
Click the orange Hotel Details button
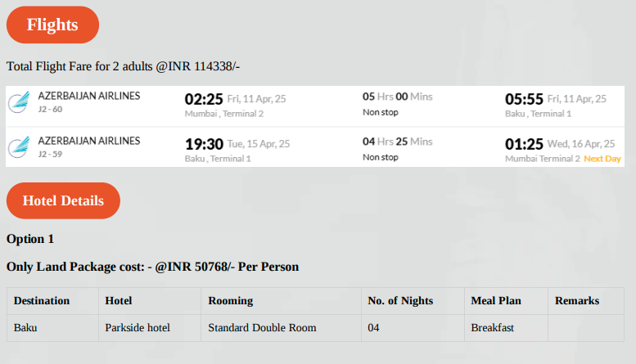(x=63, y=200)
